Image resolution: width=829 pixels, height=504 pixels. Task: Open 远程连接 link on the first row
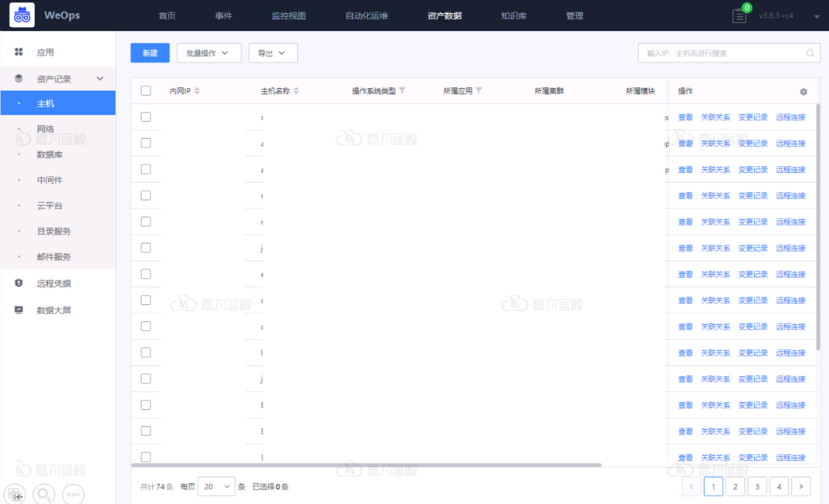click(x=790, y=117)
